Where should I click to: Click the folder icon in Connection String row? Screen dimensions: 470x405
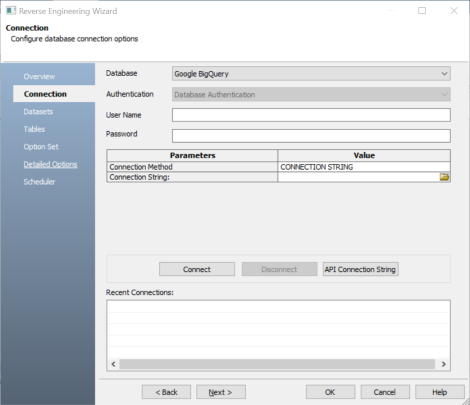(x=444, y=177)
